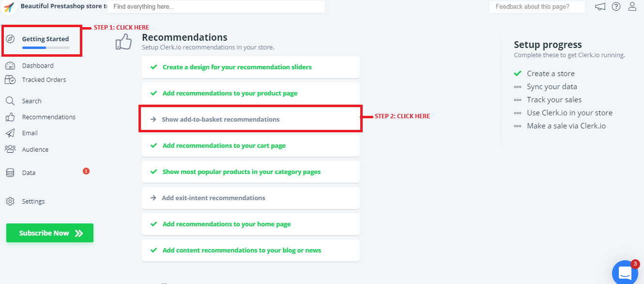Click the Getting Started progress bar
This screenshot has width=644, height=284.
tap(46, 47)
